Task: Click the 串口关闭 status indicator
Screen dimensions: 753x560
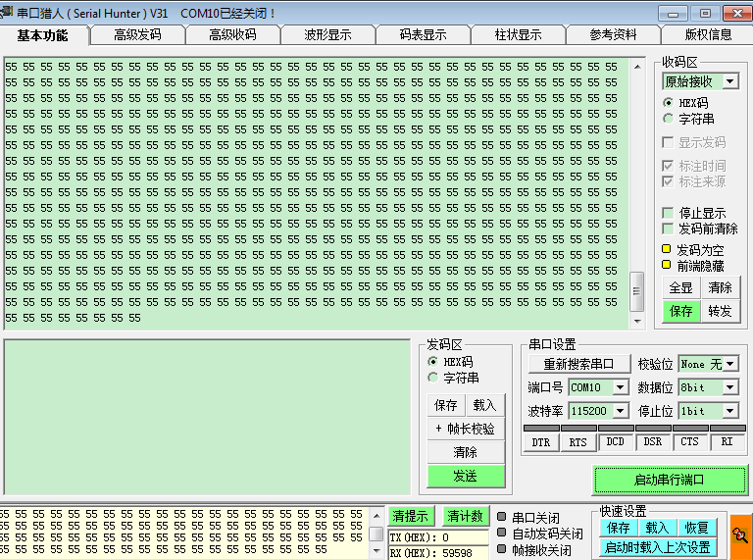Action: [501, 517]
